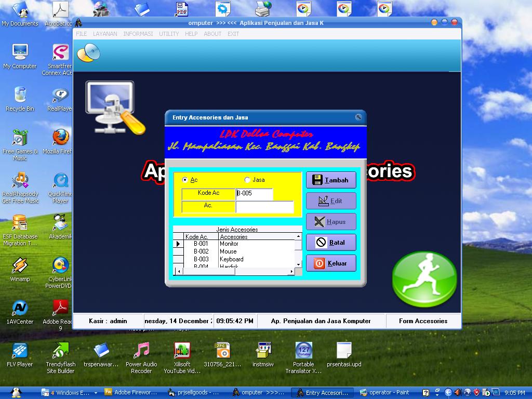The height and width of the screenshot is (399, 532).
Task: Click the grid's scroll down arrow
Action: click(x=298, y=264)
